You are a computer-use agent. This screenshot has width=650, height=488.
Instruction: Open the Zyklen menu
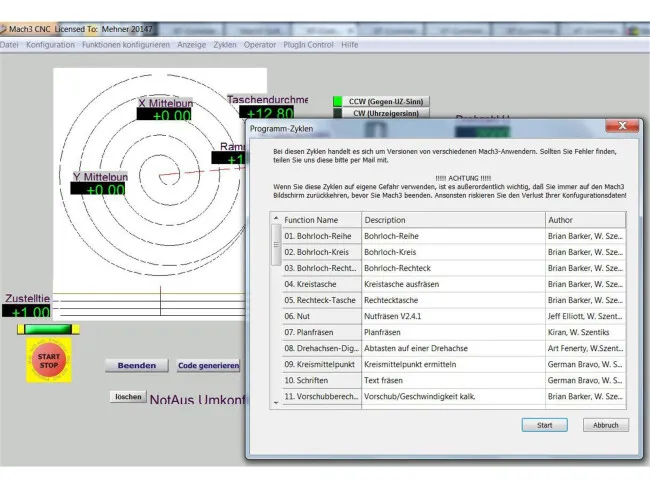225,45
